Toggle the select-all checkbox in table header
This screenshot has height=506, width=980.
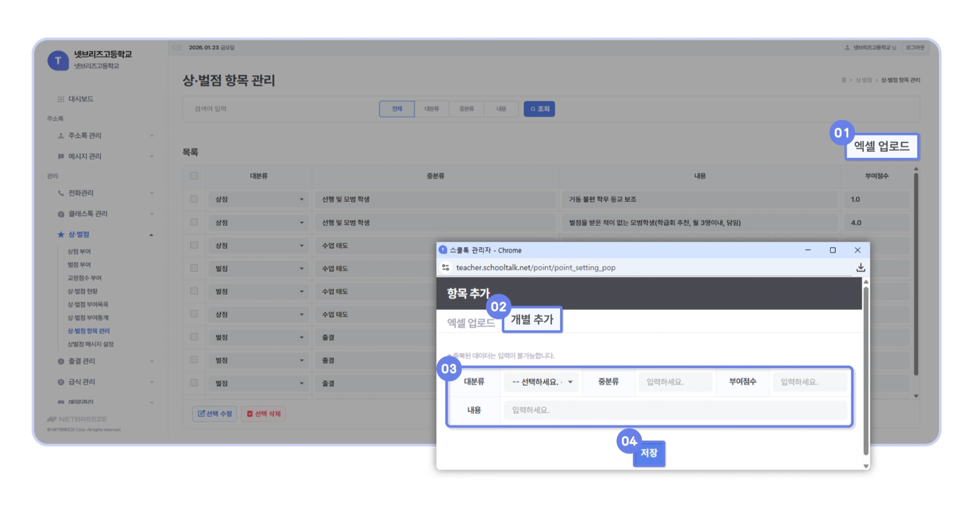(194, 176)
